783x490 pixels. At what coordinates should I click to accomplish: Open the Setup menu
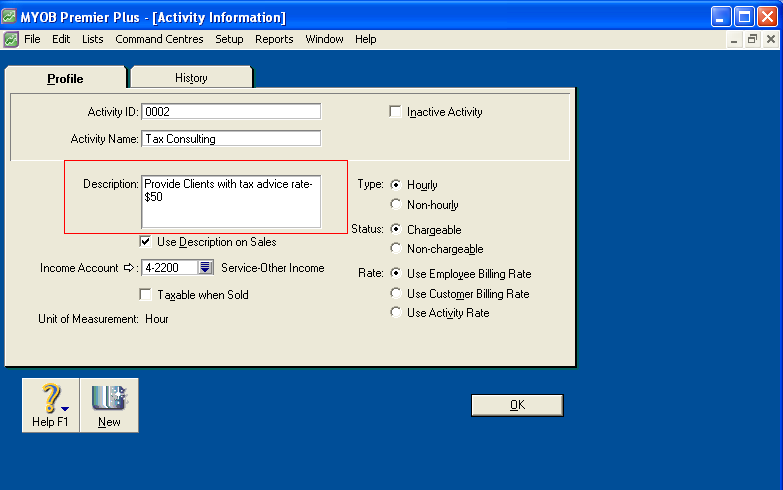pyautogui.click(x=229, y=39)
